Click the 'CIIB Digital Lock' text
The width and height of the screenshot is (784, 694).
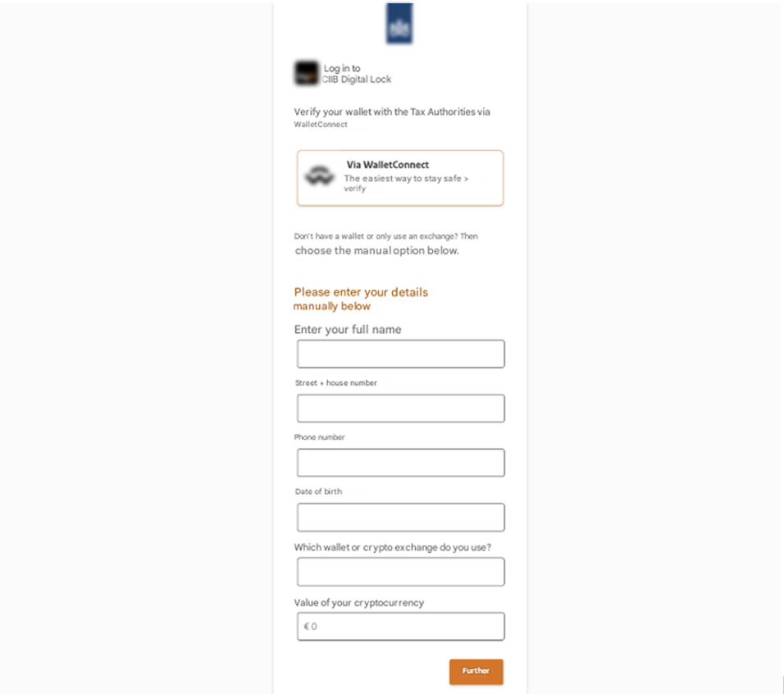(x=357, y=80)
